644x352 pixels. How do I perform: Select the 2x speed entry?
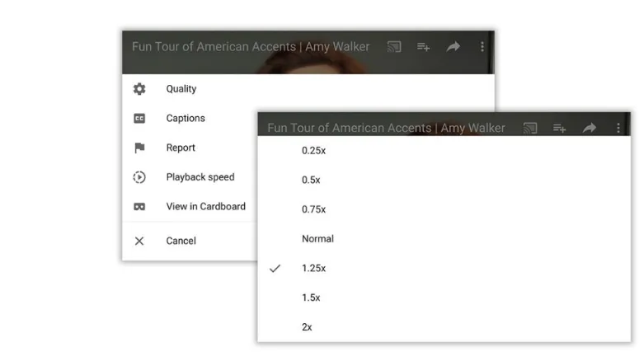tap(444, 327)
